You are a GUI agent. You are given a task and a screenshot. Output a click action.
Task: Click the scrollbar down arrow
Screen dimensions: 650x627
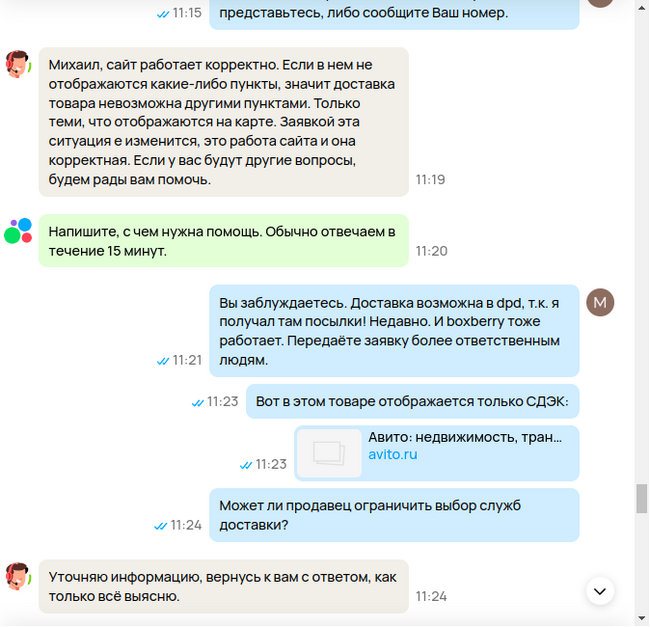[642, 619]
